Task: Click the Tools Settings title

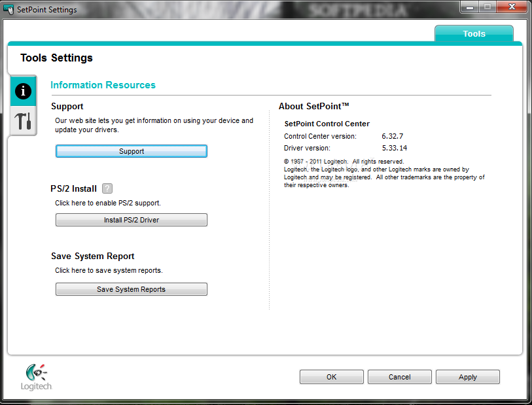Action: click(56, 58)
